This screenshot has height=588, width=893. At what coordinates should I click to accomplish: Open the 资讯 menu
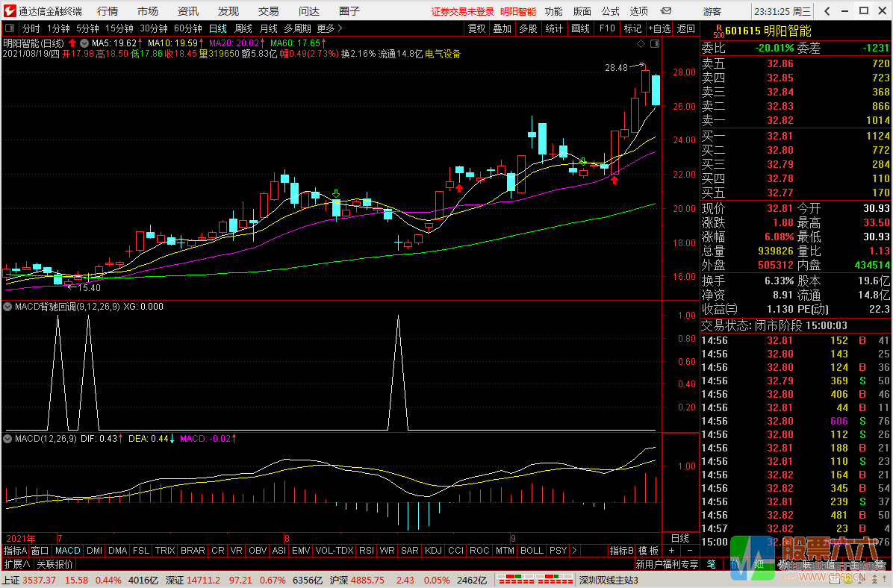(188, 10)
